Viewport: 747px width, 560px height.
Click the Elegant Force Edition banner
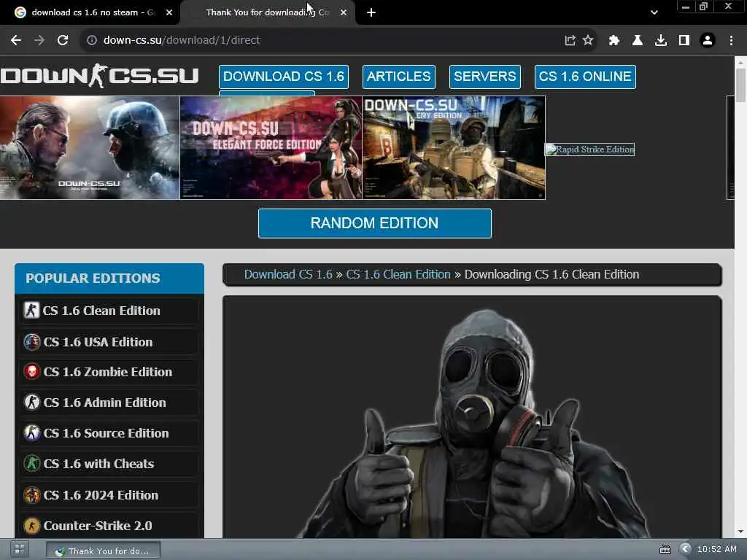coord(271,147)
